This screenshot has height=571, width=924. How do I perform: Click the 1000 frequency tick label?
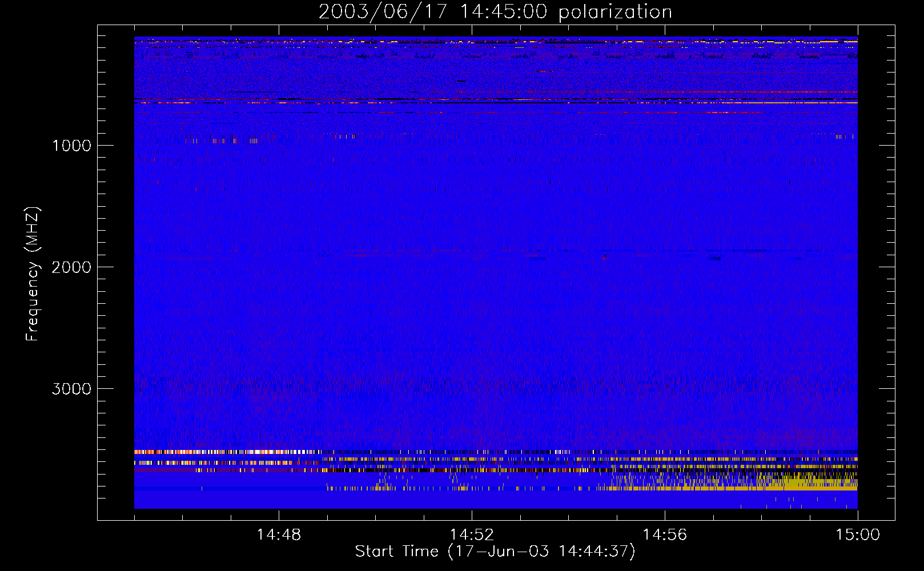coord(72,146)
